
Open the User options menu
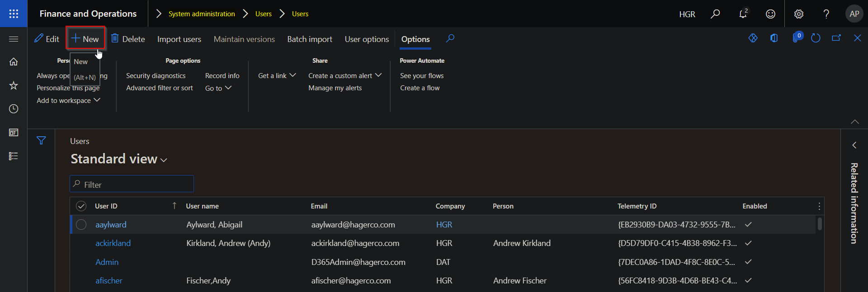click(x=367, y=39)
